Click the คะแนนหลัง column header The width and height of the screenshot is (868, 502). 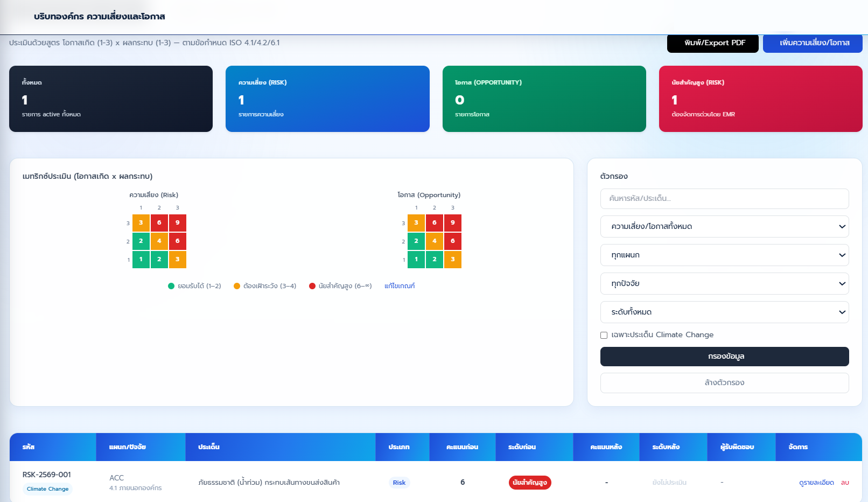606,447
